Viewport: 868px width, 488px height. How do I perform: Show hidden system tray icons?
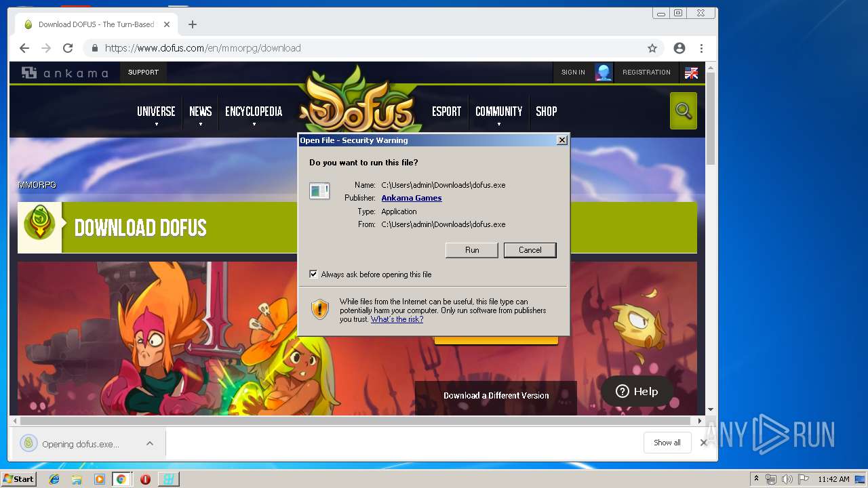756,479
